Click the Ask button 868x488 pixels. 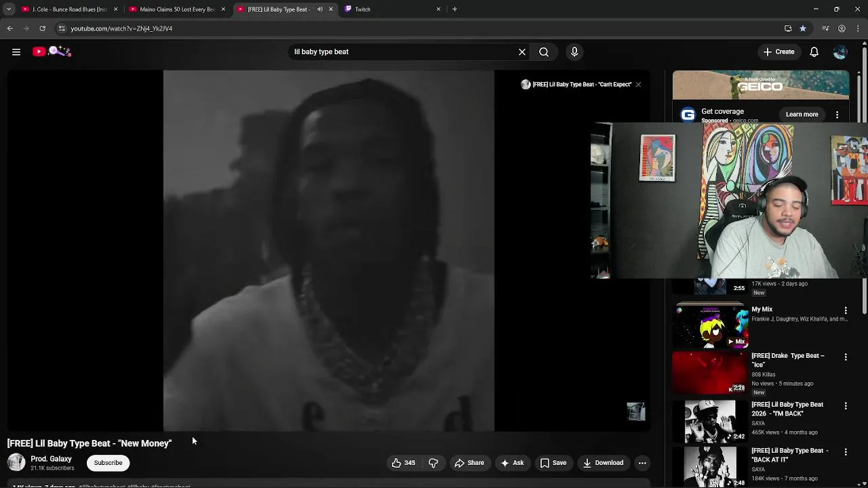click(x=512, y=463)
